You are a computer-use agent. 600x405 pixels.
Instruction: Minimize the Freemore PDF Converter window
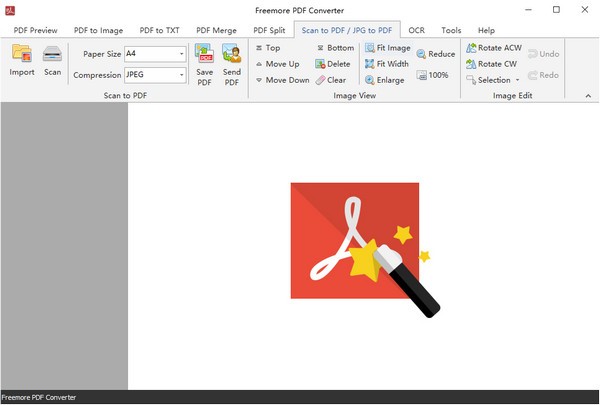528,10
